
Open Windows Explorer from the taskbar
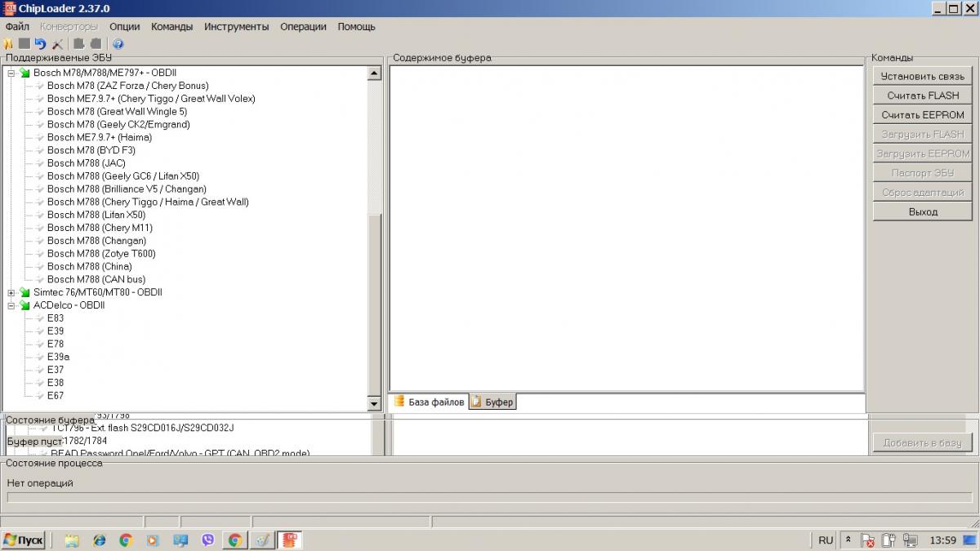coord(72,540)
